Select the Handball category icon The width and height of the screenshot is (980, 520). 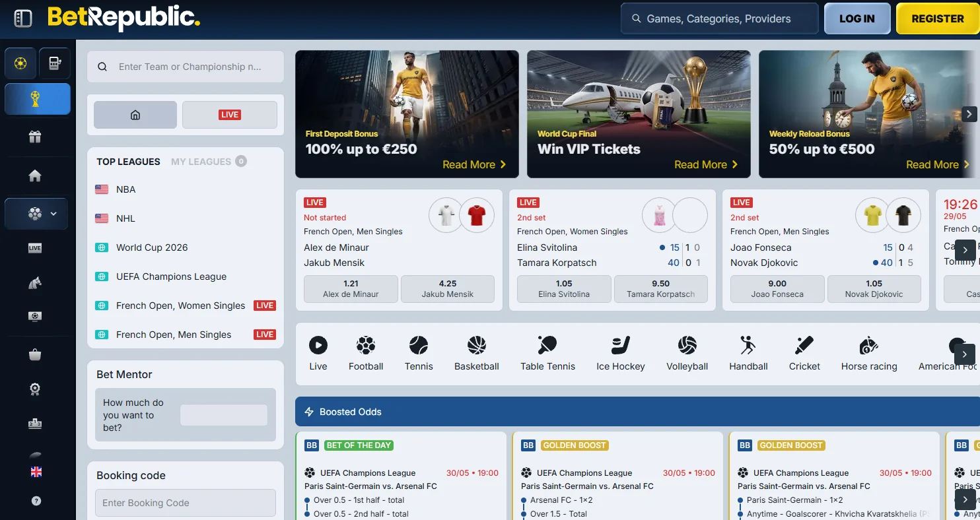tap(748, 352)
